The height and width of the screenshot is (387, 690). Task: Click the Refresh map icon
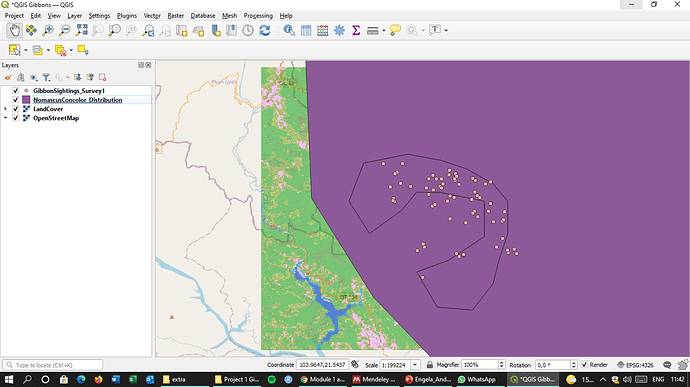click(264, 30)
